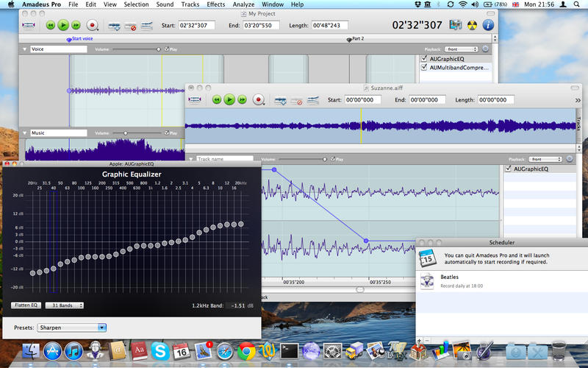The image size is (588, 368).
Task: Open the Effects menu
Action: click(216, 4)
